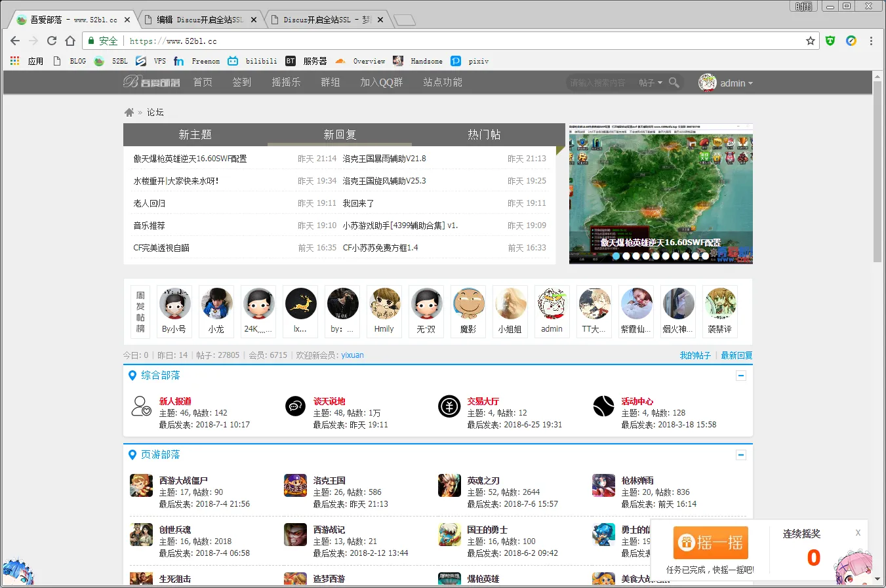Collapse the 综合部落 section
The height and width of the screenshot is (588, 886).
pyautogui.click(x=741, y=376)
